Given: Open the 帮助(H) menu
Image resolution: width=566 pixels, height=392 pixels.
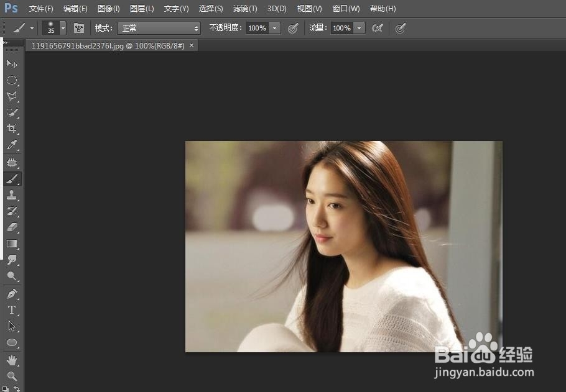Looking at the screenshot, I should (x=383, y=8).
